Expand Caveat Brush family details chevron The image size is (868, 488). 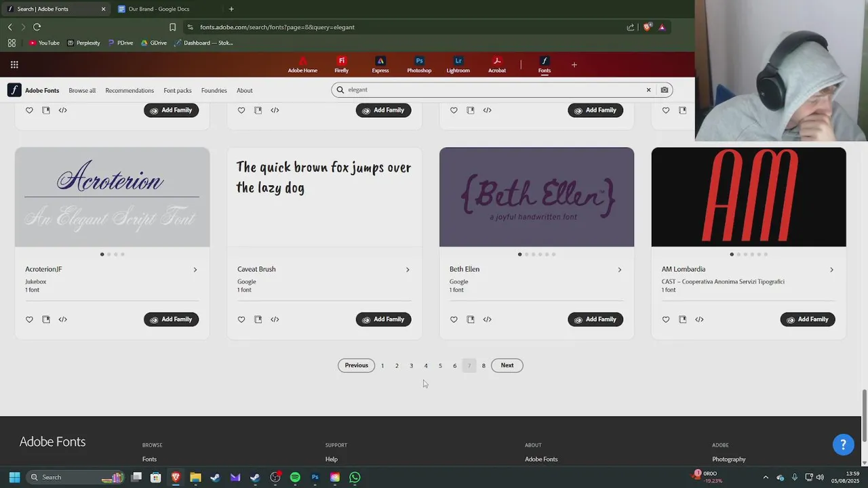[x=408, y=270]
